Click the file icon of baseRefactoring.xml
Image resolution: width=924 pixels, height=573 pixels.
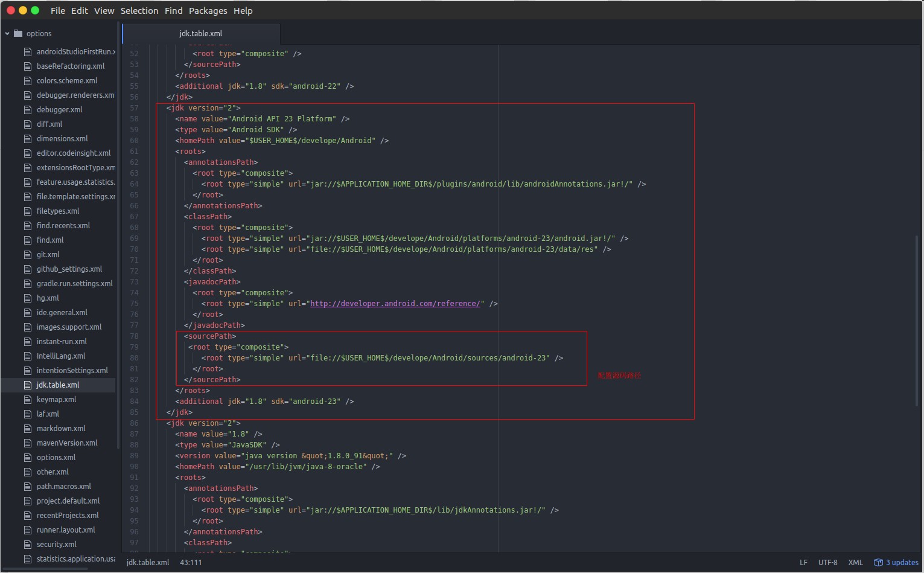pyautogui.click(x=28, y=66)
